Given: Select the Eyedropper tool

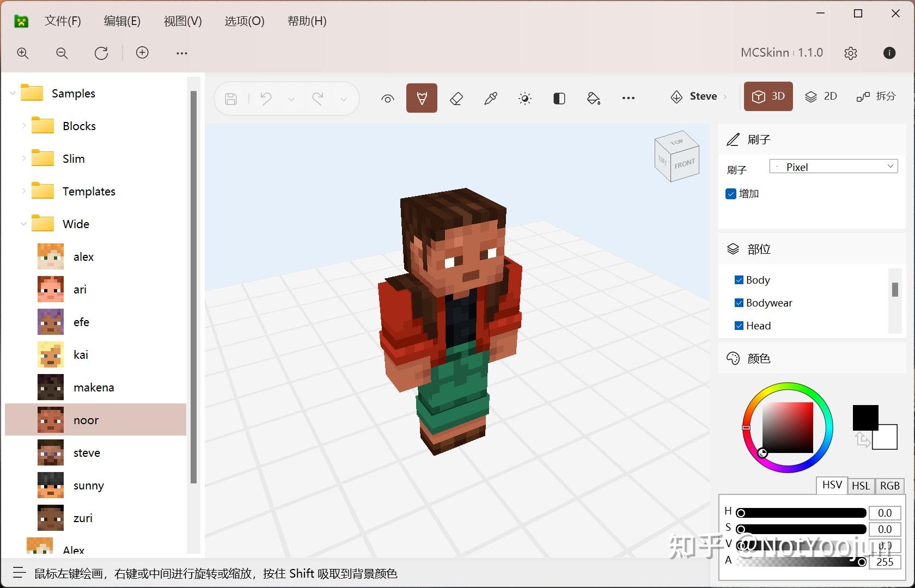Looking at the screenshot, I should point(490,98).
